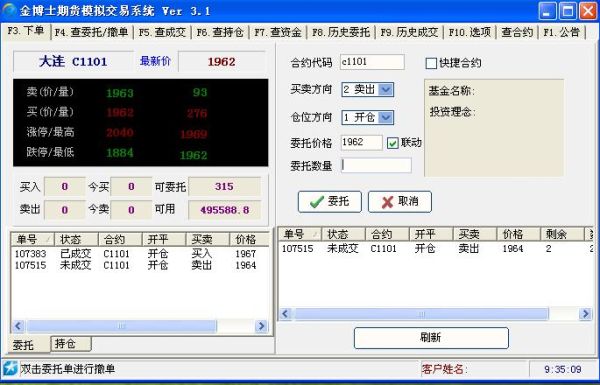The height and width of the screenshot is (385, 600).
Task: Switch to the bottom 持仓 tab
Action: [71, 344]
